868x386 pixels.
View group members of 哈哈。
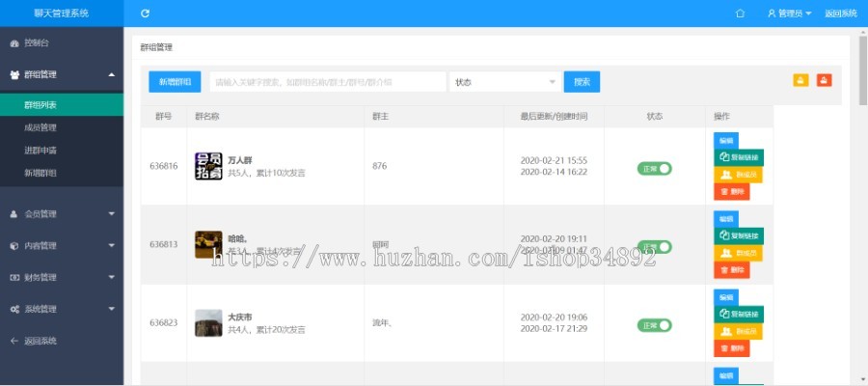point(738,254)
